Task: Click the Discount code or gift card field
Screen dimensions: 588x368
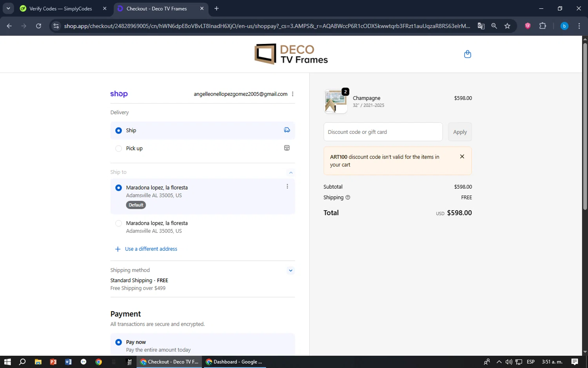Action: (x=383, y=132)
